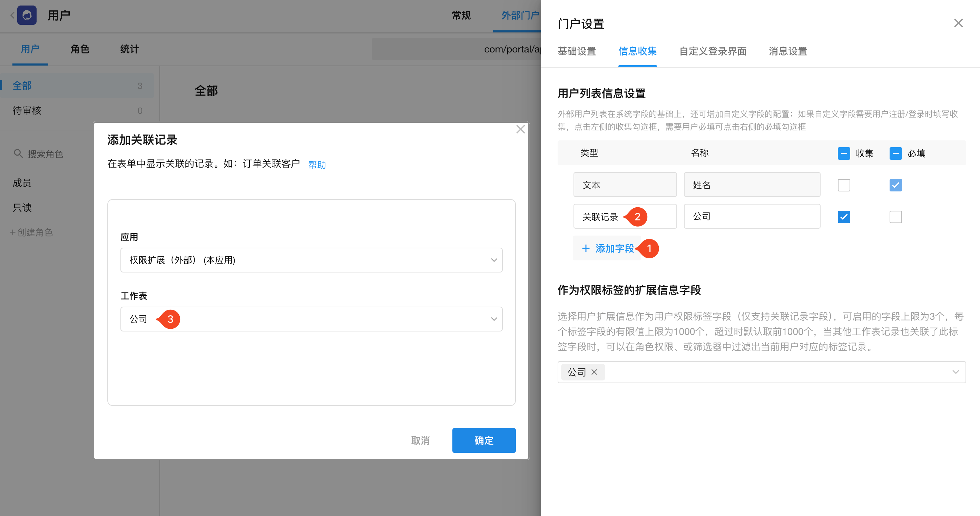980x516 pixels.
Task: Click the plus icon for 添加字段
Action: tap(586, 248)
